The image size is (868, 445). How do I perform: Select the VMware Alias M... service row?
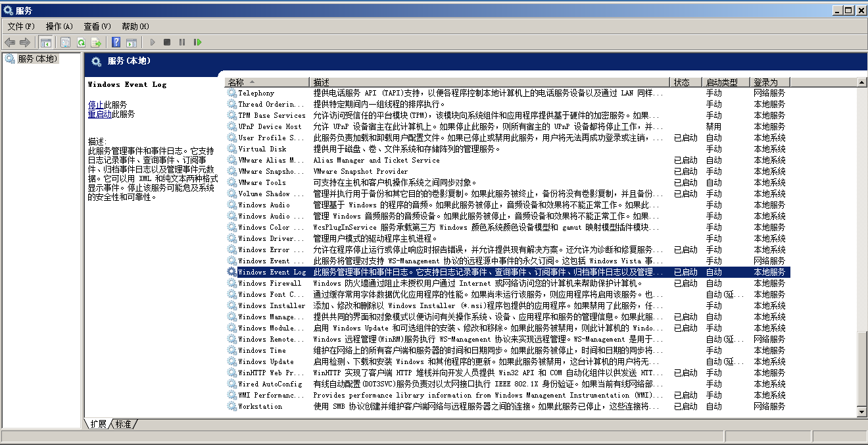point(508,160)
